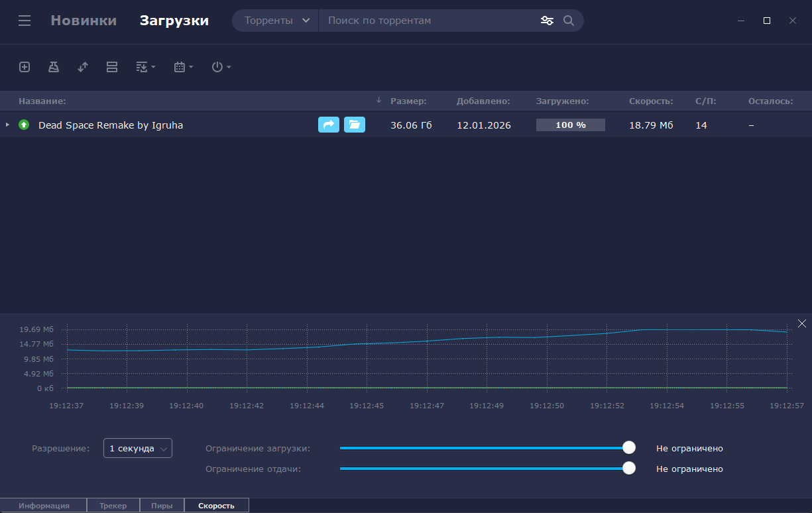Open the Торренты search category dropdown

(276, 21)
